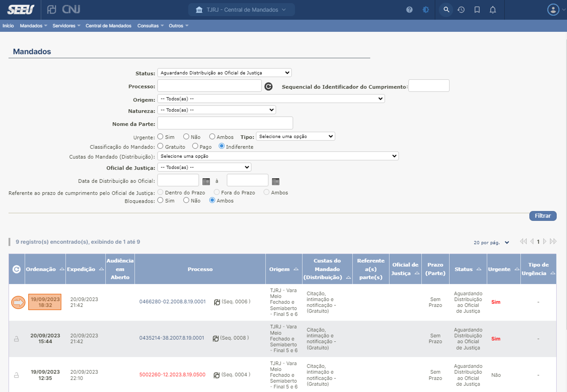The height and width of the screenshot is (392, 567).
Task: Toggle the theme brightness icon
Action: [426, 10]
